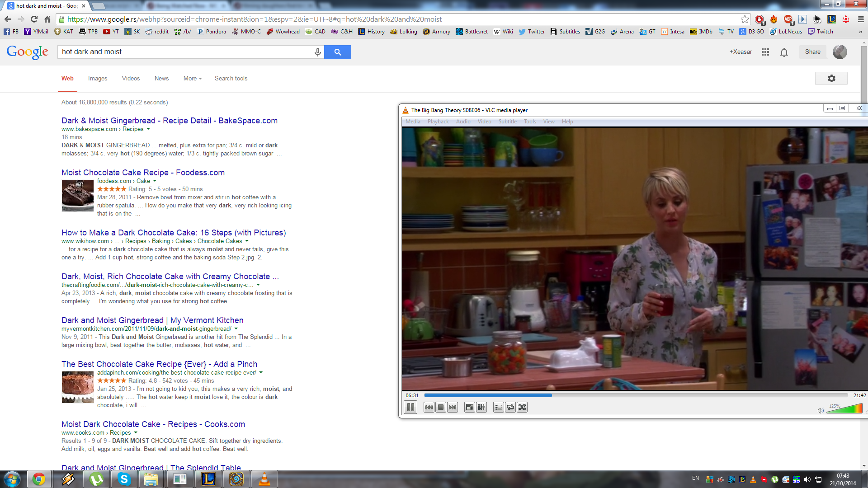Open the IMDb bookmark
Image resolution: width=868 pixels, height=488 pixels.
tap(701, 32)
